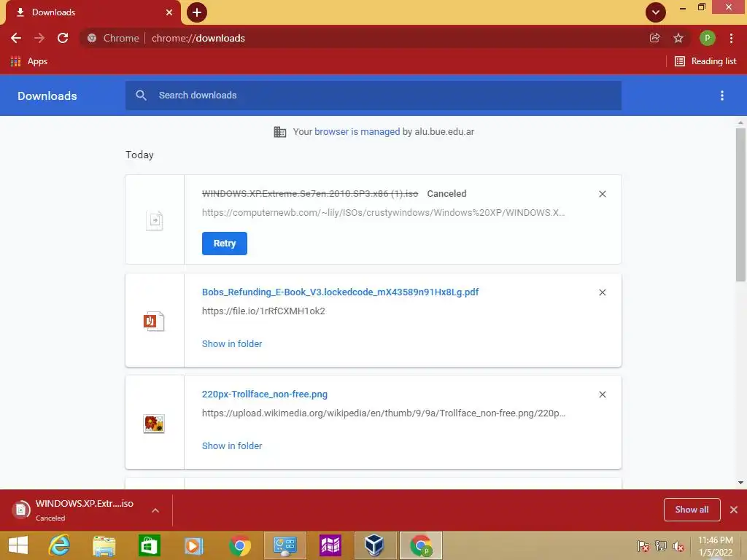747x560 pixels.
Task: Open the VirtualBox taskbar icon
Action: tap(375, 545)
